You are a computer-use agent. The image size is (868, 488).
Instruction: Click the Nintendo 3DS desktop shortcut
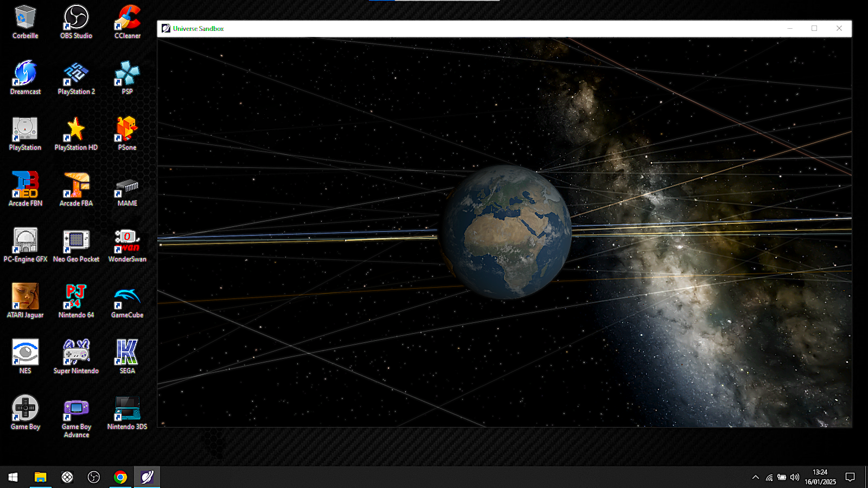pyautogui.click(x=127, y=413)
